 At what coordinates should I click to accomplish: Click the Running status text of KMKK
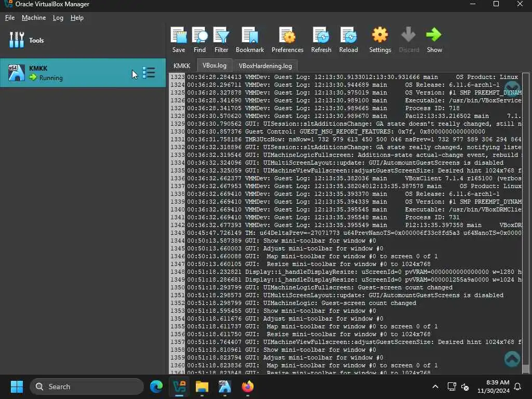(51, 78)
